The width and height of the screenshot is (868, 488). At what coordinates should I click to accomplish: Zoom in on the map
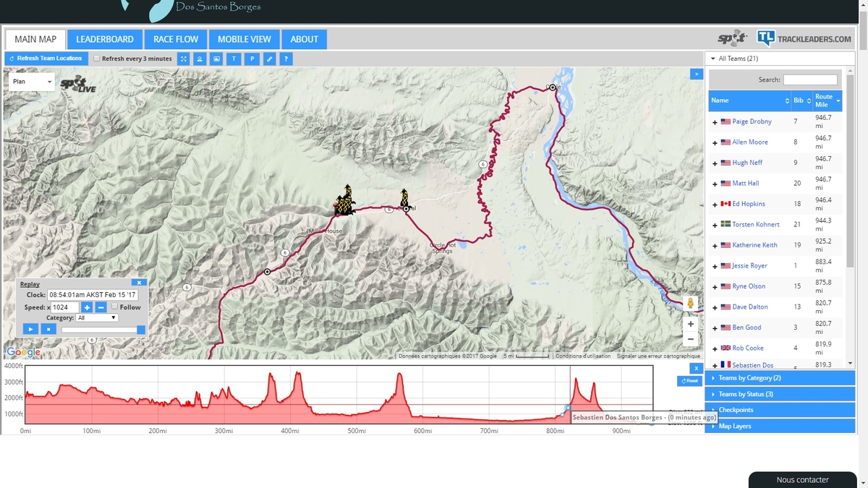tap(691, 324)
